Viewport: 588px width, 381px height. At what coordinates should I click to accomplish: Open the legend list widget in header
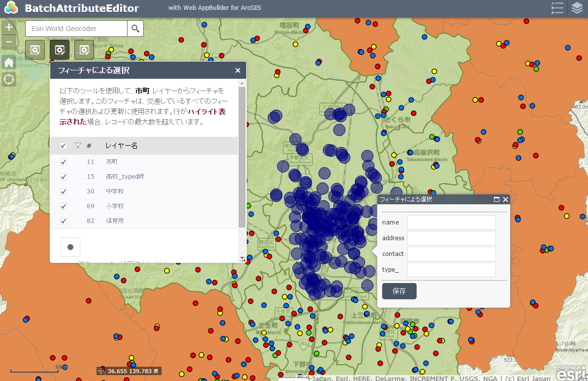[557, 8]
